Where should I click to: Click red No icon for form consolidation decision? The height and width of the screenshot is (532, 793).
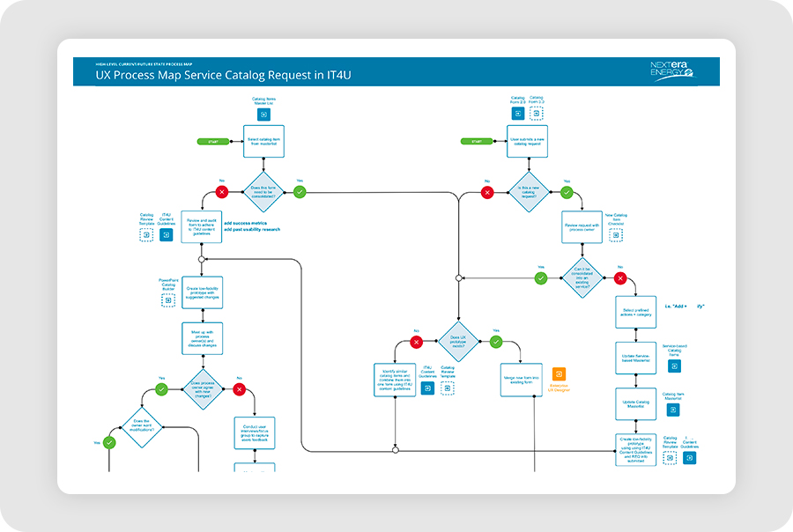click(x=222, y=192)
